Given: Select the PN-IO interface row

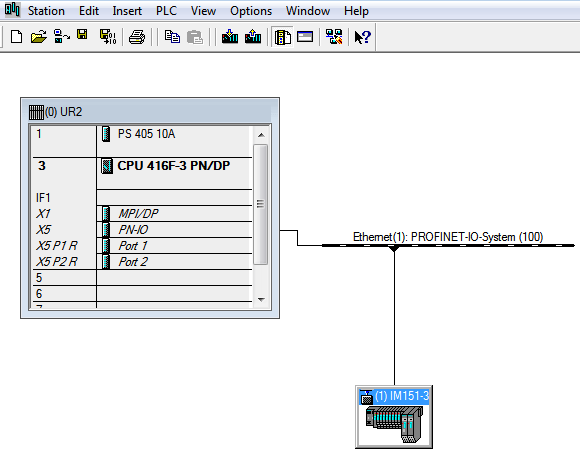Looking at the screenshot, I should 142,230.
